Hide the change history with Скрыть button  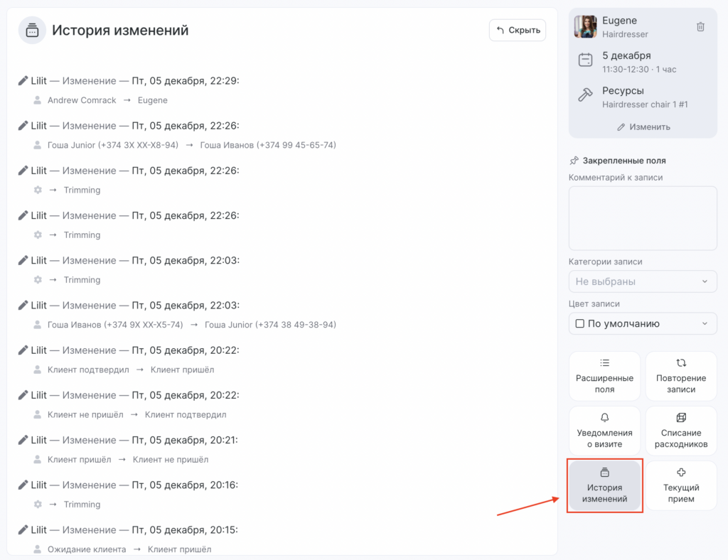(518, 30)
